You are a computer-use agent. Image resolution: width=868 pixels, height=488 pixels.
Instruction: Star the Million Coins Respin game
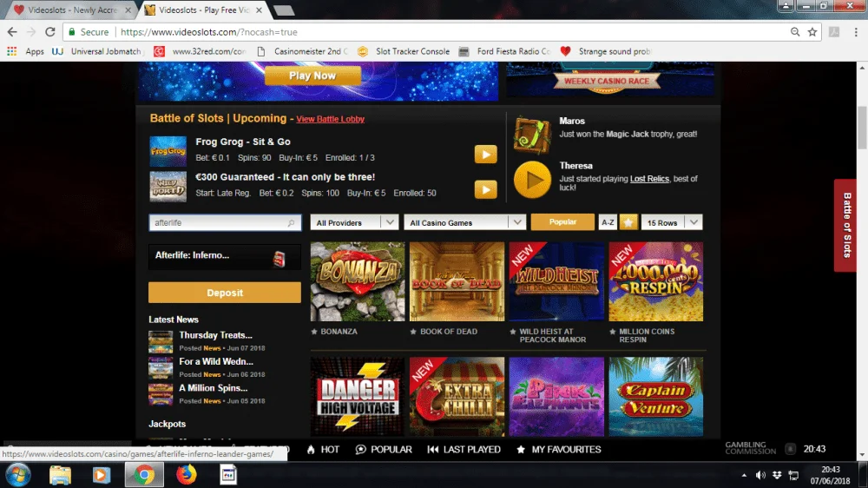(612, 332)
